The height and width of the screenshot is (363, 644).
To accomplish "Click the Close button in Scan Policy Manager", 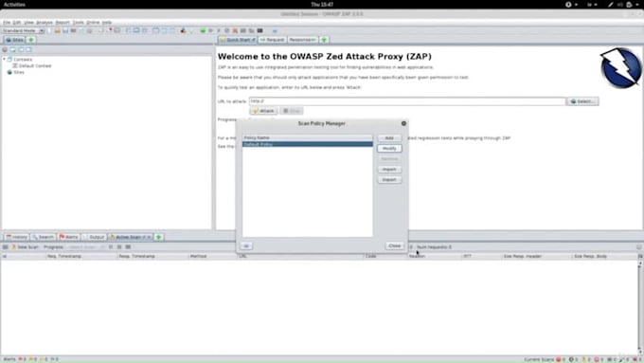I will 394,245.
